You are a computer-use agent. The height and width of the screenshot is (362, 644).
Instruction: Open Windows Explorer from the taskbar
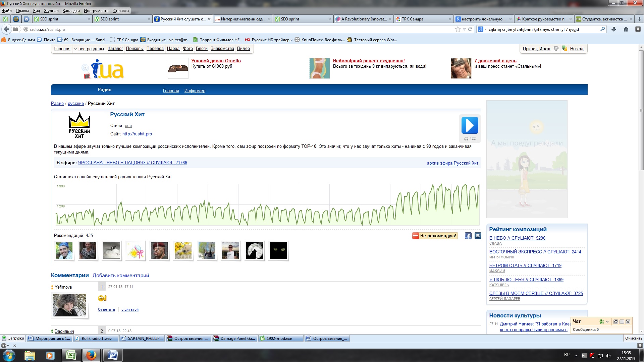click(30, 355)
